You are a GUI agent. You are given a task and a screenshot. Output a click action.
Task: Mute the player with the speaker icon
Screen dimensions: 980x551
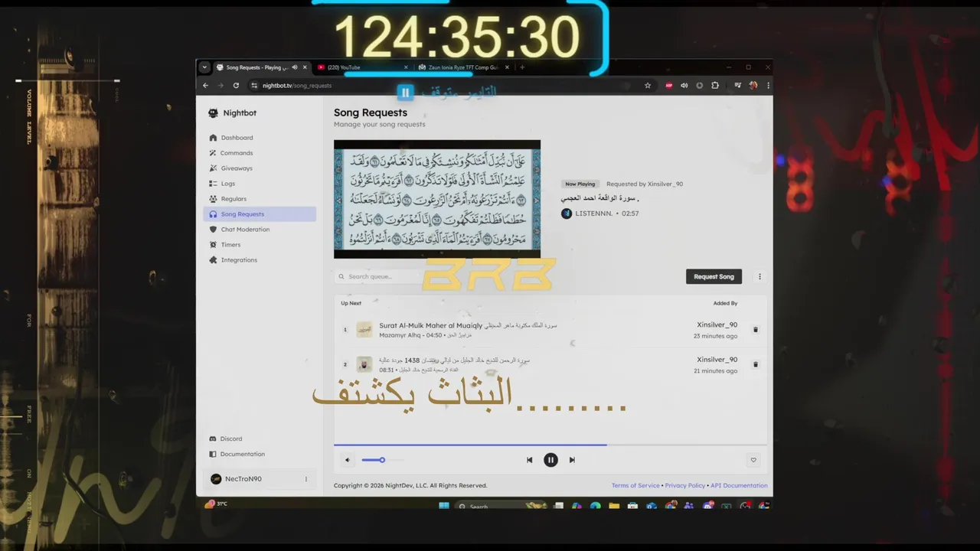[x=347, y=460]
